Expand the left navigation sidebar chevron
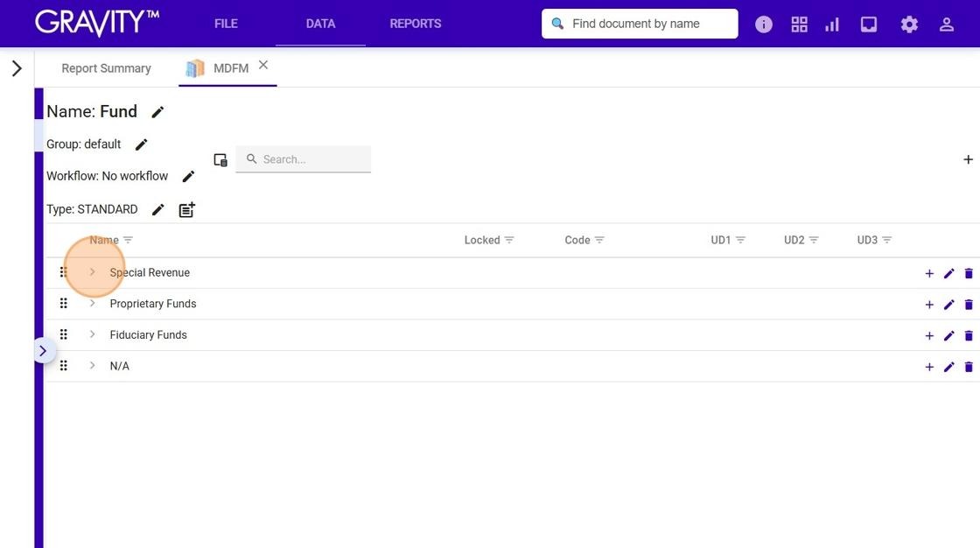Image resolution: width=980 pixels, height=548 pixels. [17, 68]
